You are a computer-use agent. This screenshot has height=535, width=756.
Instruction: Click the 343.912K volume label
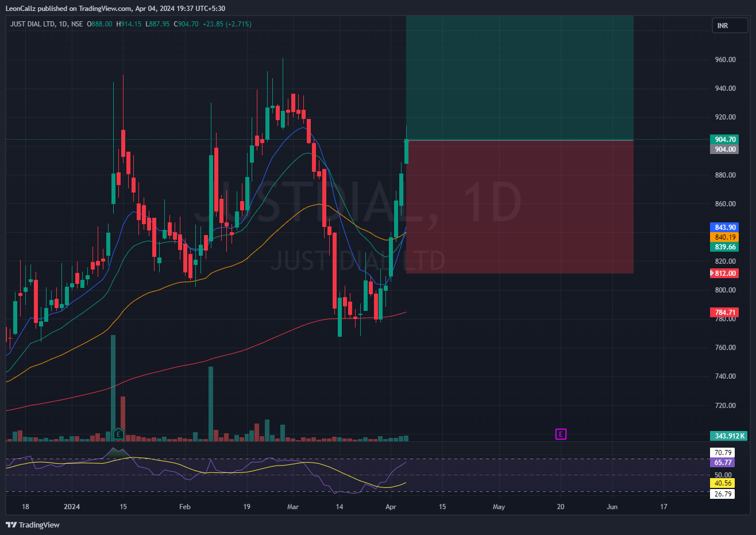tap(728, 436)
